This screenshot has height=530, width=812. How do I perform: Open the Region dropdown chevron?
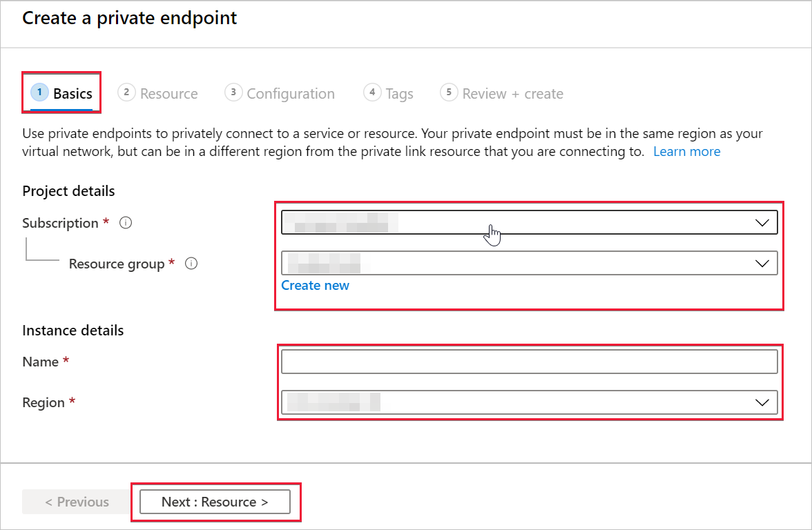[x=762, y=403]
